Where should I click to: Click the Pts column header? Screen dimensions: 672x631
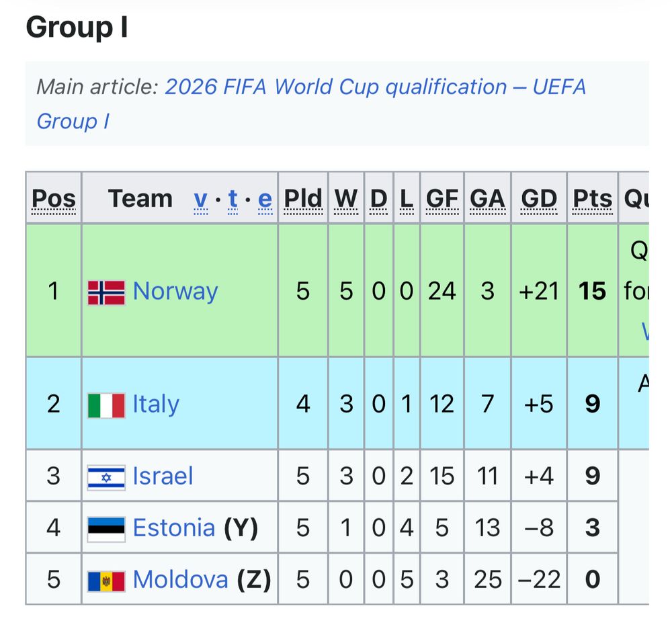tap(592, 199)
